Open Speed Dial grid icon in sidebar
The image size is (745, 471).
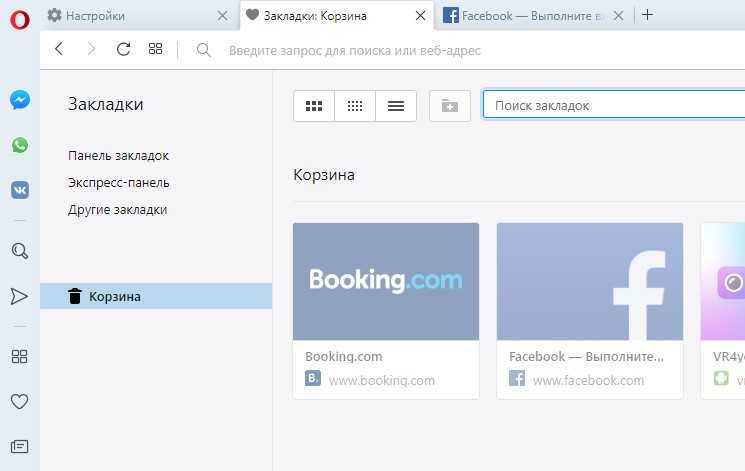point(19,356)
